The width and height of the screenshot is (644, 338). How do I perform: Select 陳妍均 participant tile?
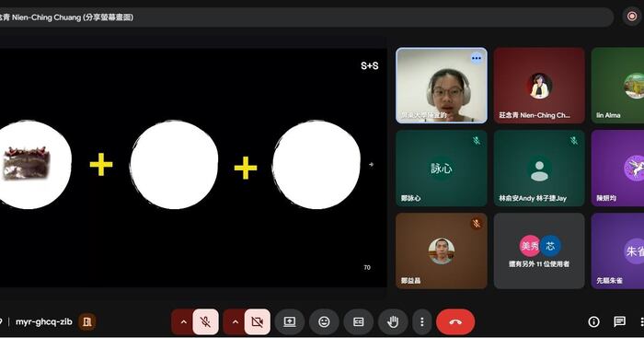tap(617, 169)
